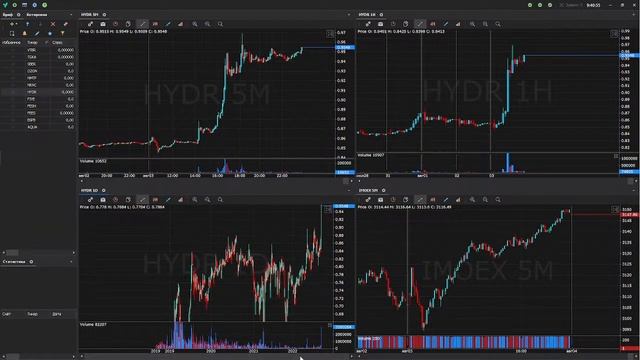Click the camera icon in HYDR 1D toolbar
Viewport: 640px width, 360px height.
click(x=103, y=200)
